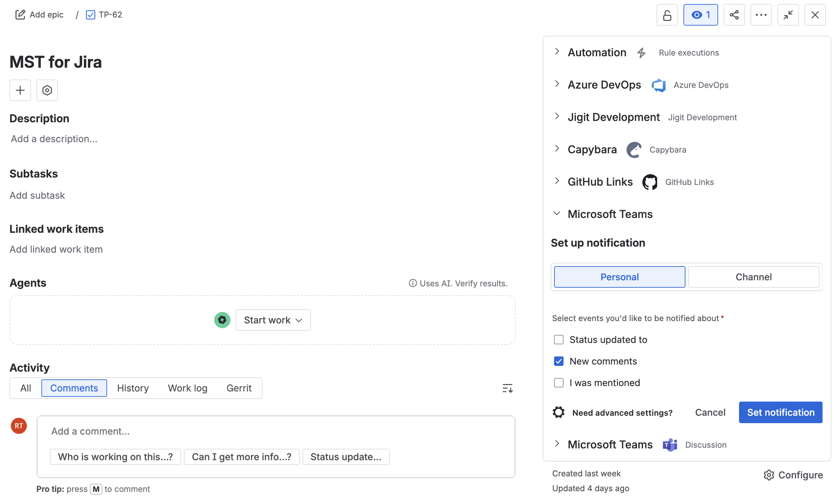Select the Channel notification tab
Screen dimensions: 834x504
pos(753,277)
